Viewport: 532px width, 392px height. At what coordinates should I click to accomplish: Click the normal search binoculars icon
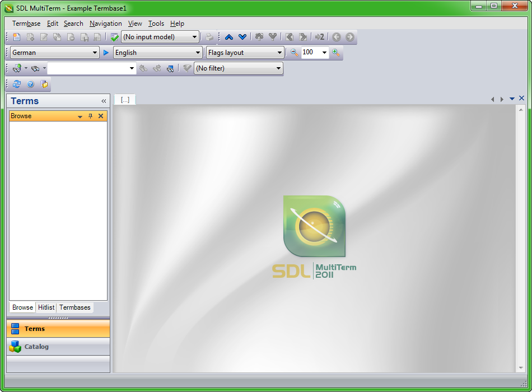17,68
